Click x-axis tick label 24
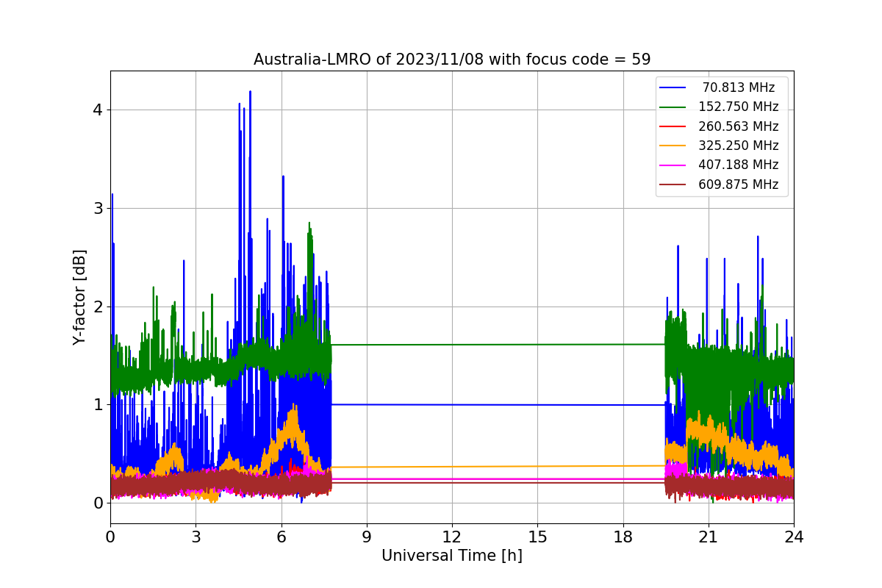882x588 pixels. [794, 537]
